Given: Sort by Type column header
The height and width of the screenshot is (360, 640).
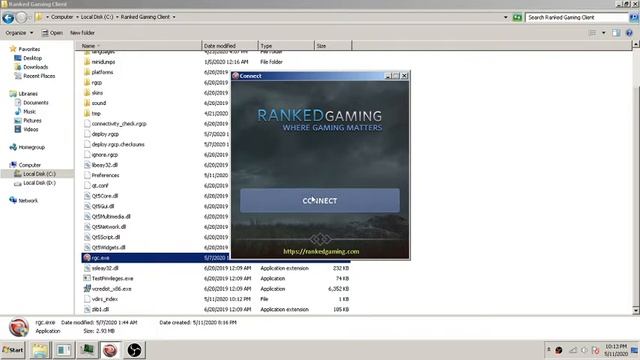Looking at the screenshot, I should [286, 46].
